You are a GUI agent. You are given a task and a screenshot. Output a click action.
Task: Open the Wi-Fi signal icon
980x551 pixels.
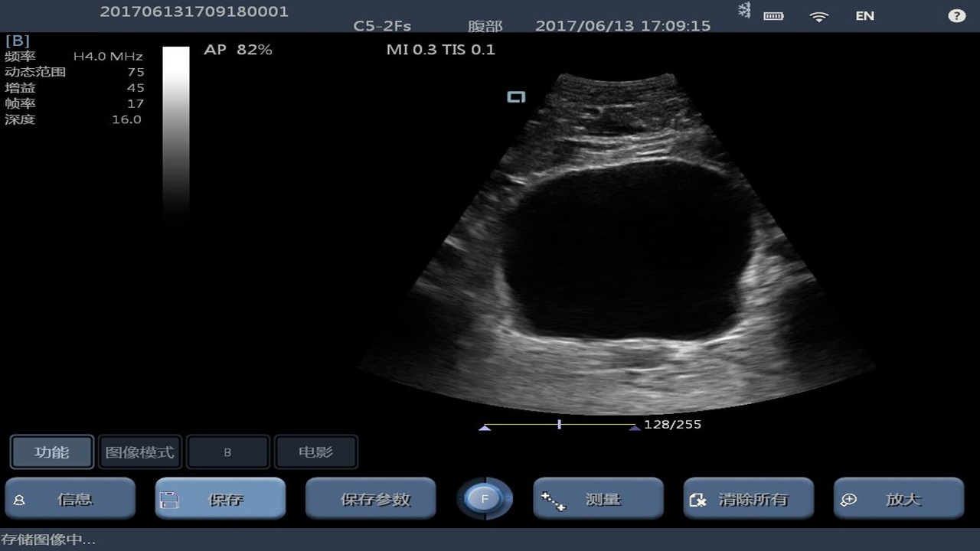pos(819,16)
